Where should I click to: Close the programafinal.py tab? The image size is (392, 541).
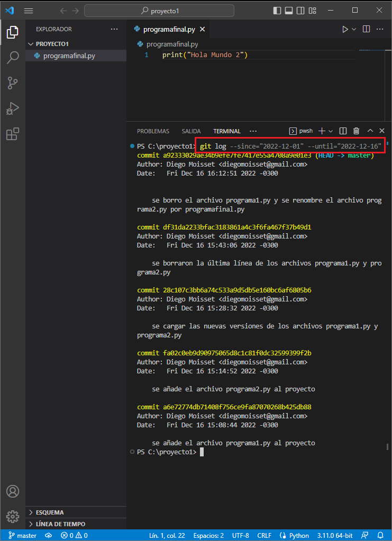[x=202, y=29]
